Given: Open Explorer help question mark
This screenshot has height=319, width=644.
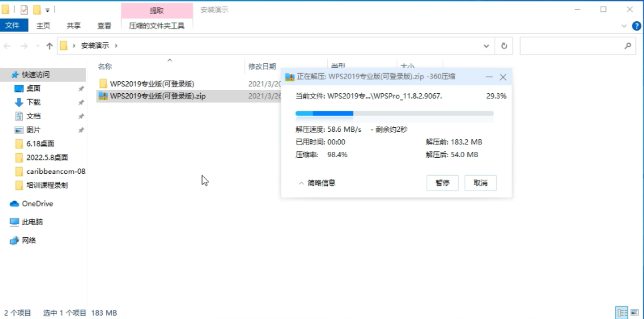Looking at the screenshot, I should coord(636,26).
